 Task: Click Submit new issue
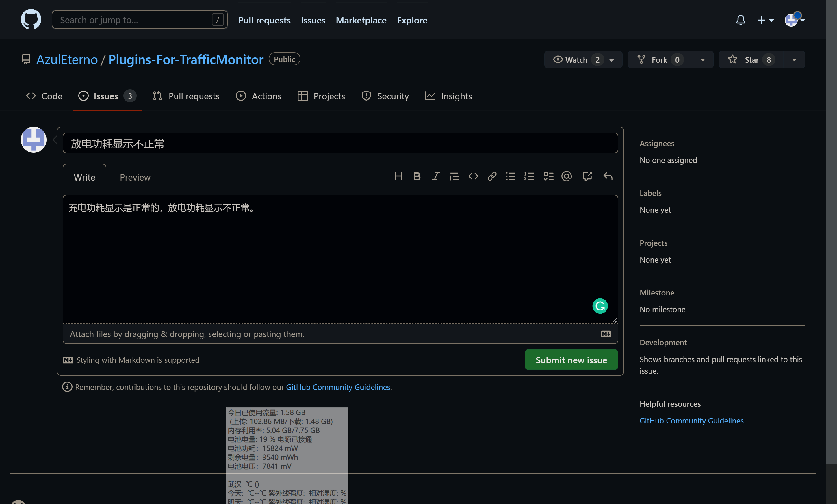(571, 360)
